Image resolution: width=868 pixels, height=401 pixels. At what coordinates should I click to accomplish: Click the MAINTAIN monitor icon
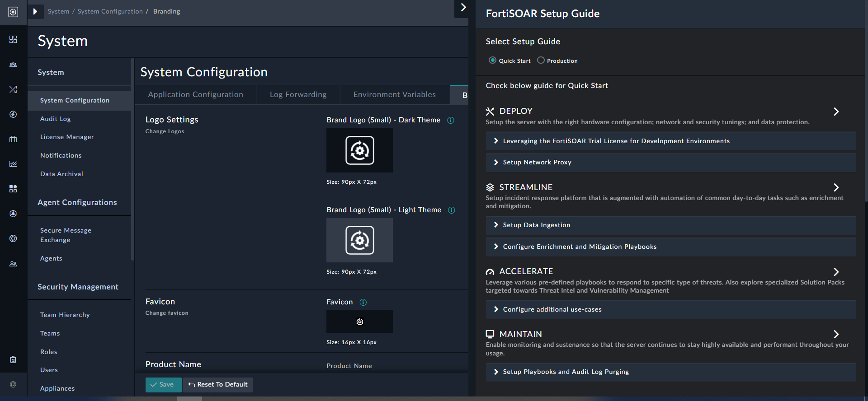pos(490,334)
